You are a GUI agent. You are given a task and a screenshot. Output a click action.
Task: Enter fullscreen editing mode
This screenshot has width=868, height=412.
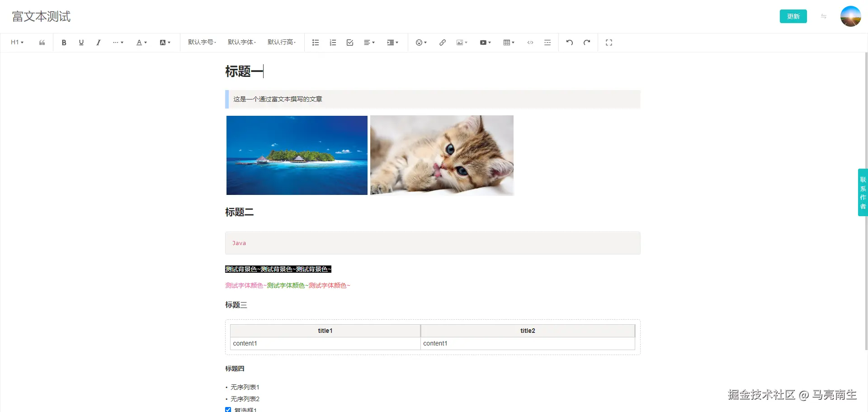609,42
